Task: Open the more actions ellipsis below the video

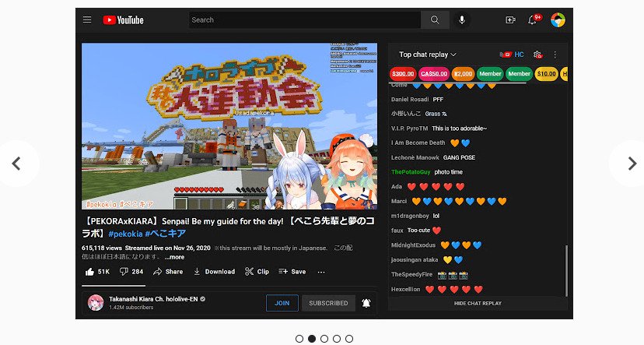Action: [x=321, y=272]
